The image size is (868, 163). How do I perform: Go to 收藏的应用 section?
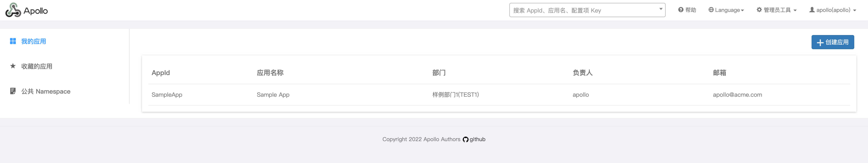point(37,66)
